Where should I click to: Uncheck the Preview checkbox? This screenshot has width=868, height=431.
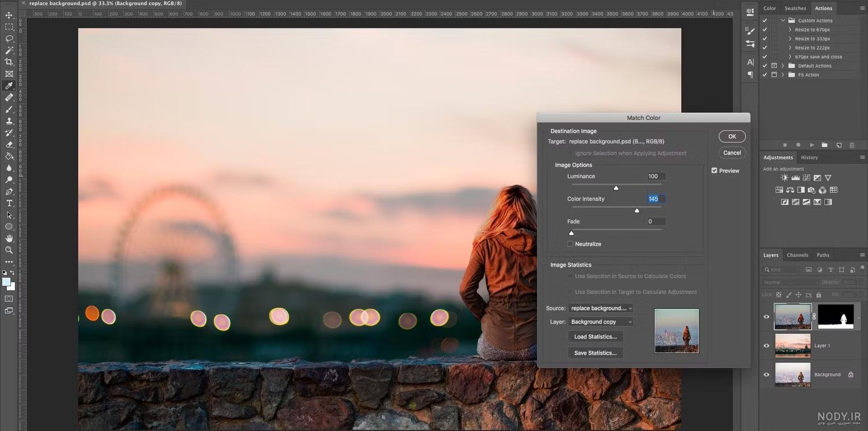tap(714, 171)
